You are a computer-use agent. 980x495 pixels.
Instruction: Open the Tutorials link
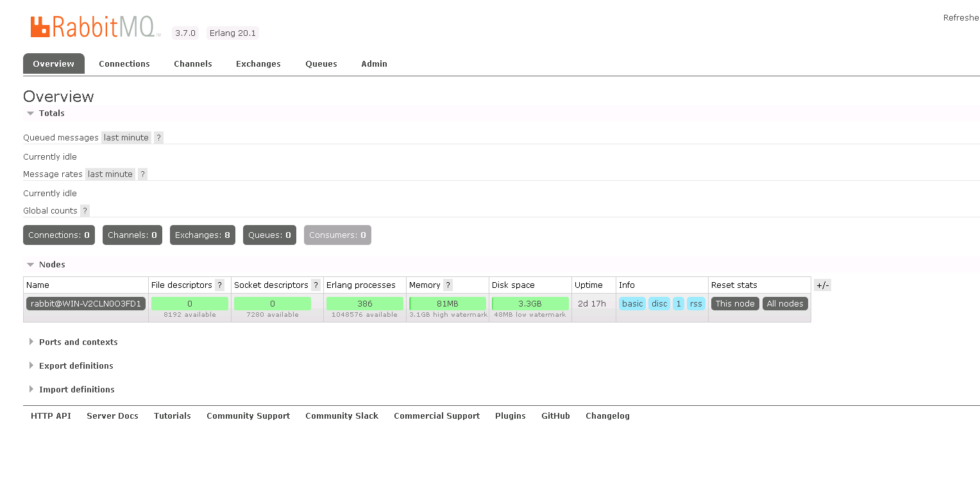tap(173, 416)
